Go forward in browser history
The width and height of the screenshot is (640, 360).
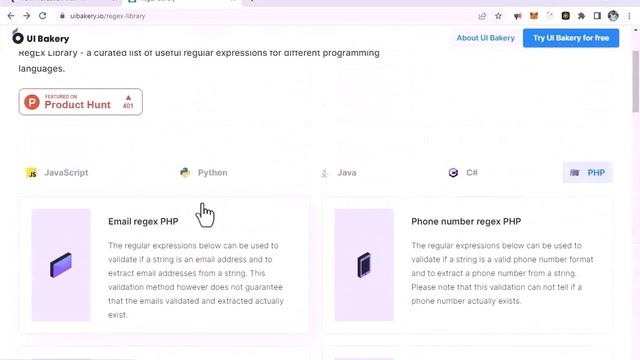(27, 16)
